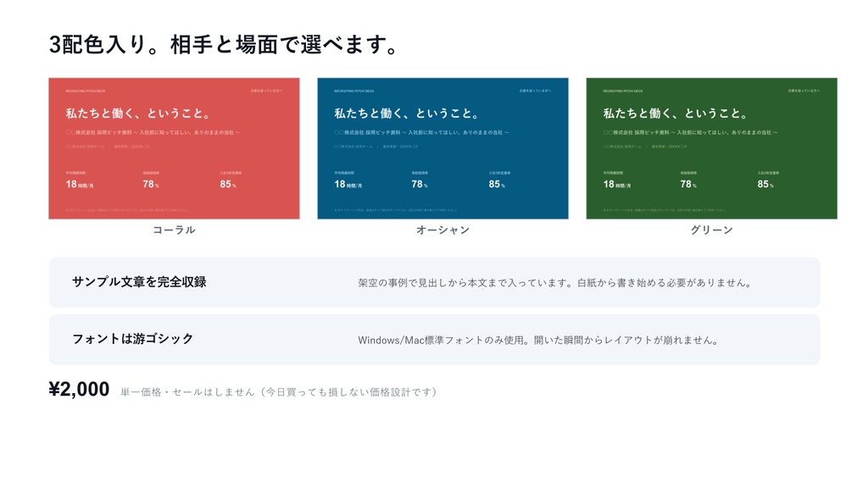Click RECRUITING PITCH DECK label in ocean slide
868x488 pixels.
(x=354, y=91)
